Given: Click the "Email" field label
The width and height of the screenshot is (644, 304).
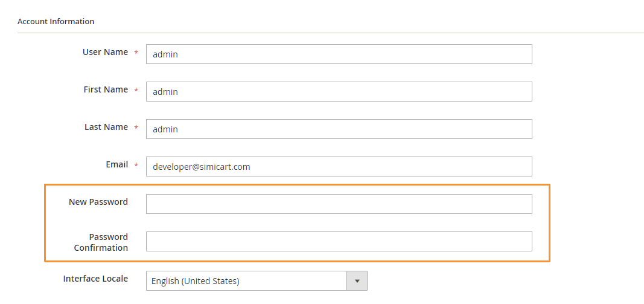Looking at the screenshot, I should point(116,164).
